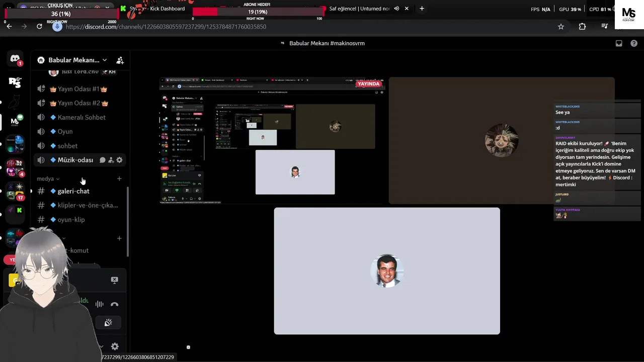Screen dimensions: 644x362
Task: Focus the brown participant avatar tile
Action: tap(502, 141)
